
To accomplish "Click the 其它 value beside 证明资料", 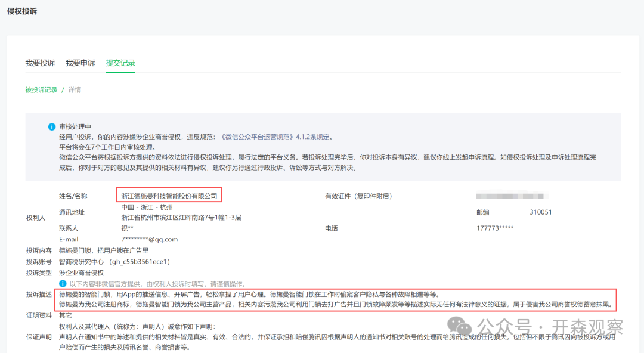I will click(66, 315).
